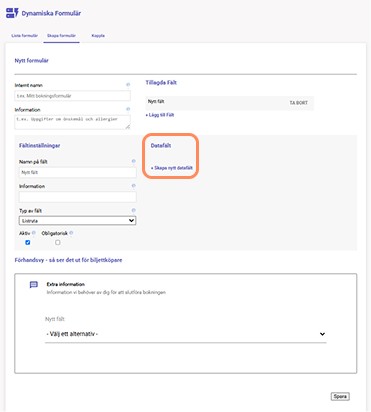Show help icon beside Typ av fält
Viewport: 371px width, 412px height.
(x=134, y=210)
